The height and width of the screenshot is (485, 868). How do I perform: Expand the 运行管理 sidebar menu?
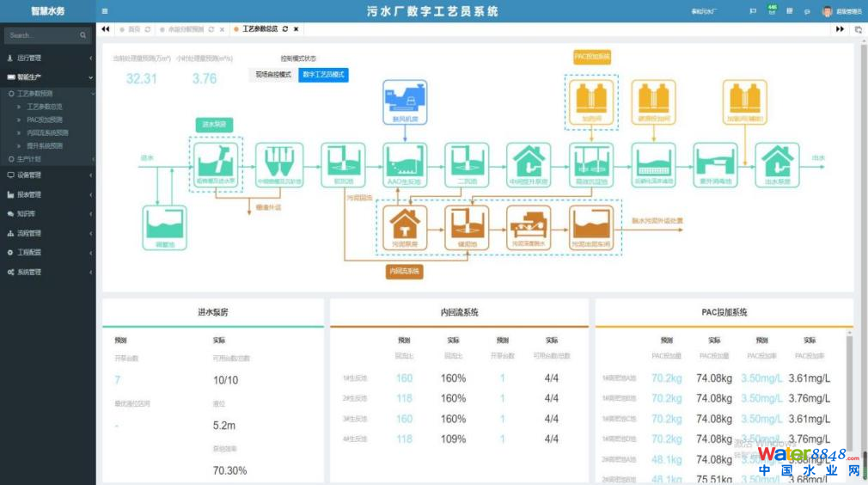pos(47,58)
